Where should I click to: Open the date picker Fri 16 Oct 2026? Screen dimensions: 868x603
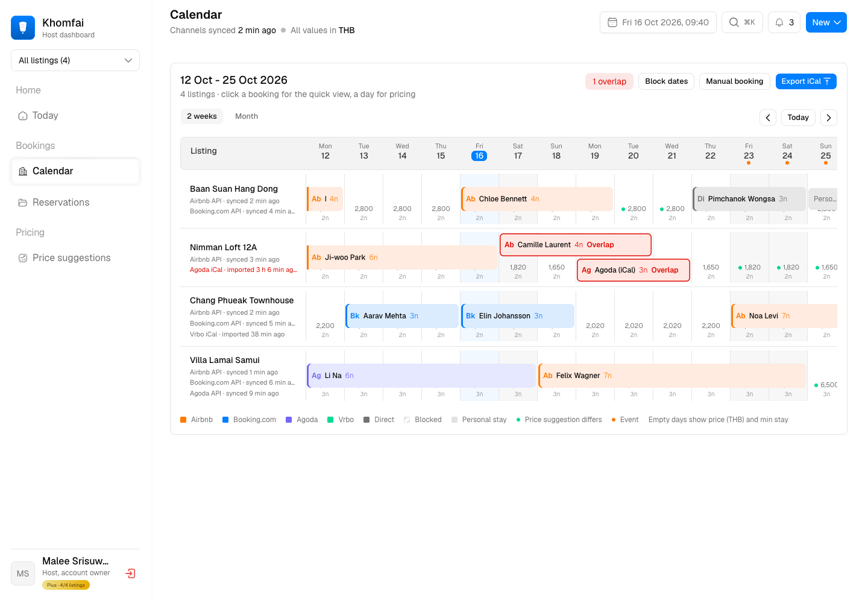coord(658,22)
